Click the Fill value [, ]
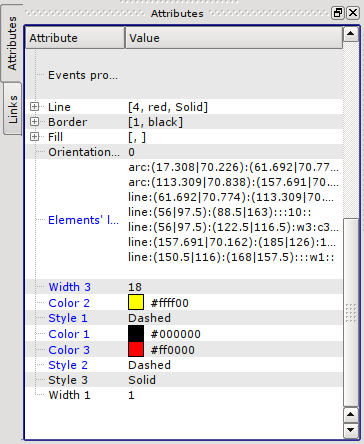 click(x=137, y=137)
